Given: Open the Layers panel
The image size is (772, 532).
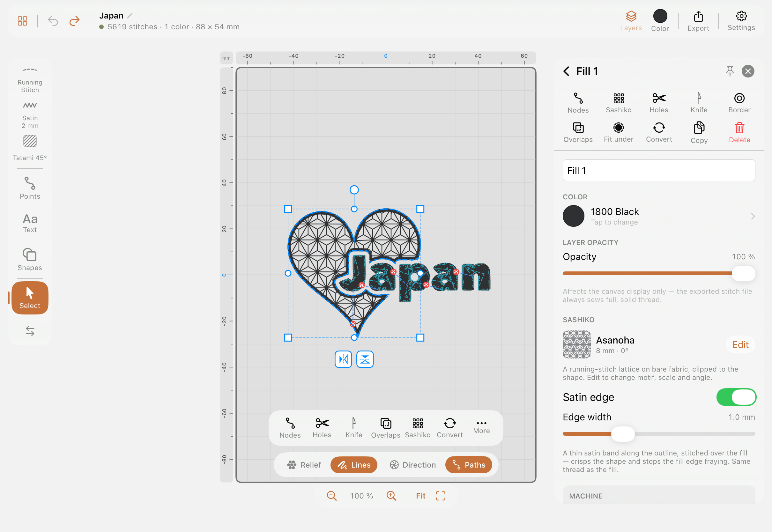Looking at the screenshot, I should (631, 21).
